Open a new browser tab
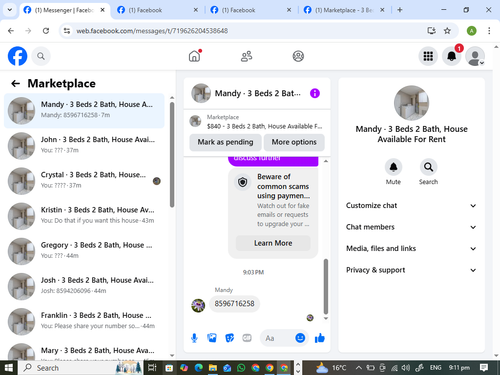This screenshot has width=500, height=375. pyautogui.click(x=400, y=10)
